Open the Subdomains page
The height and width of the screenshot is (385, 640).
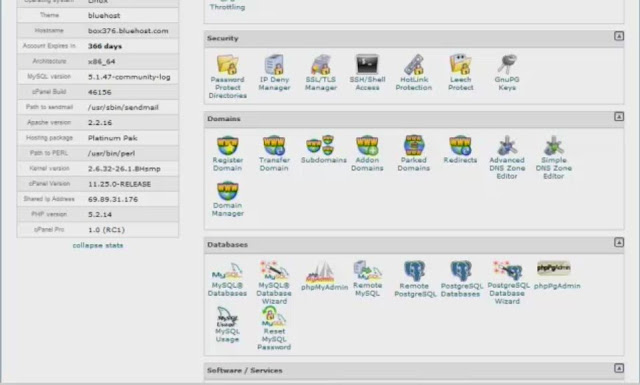(x=324, y=149)
